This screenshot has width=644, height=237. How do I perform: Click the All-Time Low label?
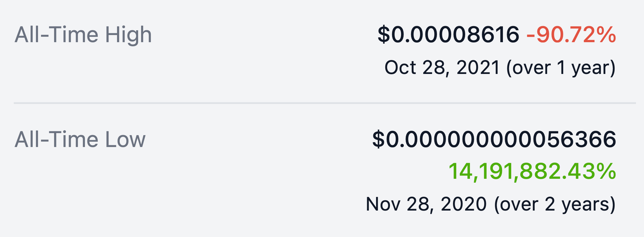click(x=80, y=139)
